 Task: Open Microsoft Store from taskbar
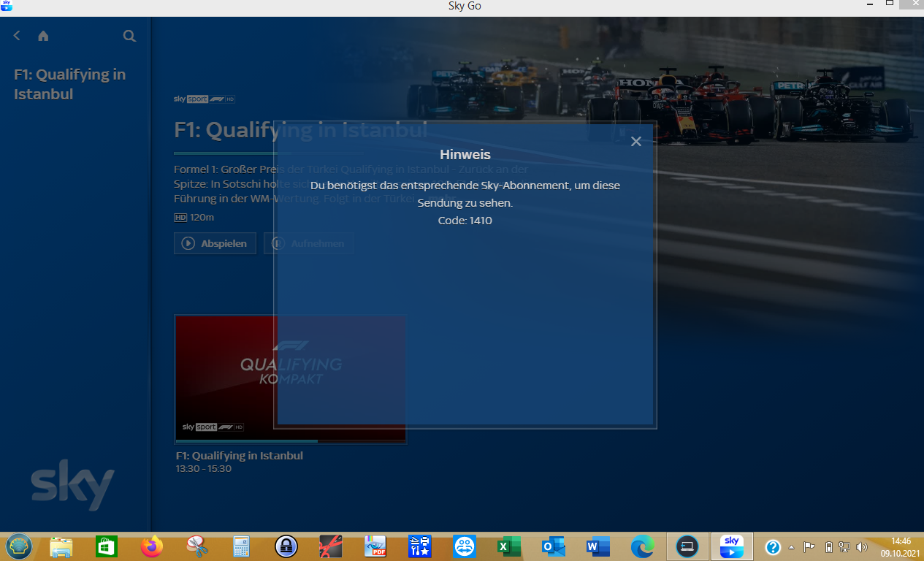[x=107, y=546]
